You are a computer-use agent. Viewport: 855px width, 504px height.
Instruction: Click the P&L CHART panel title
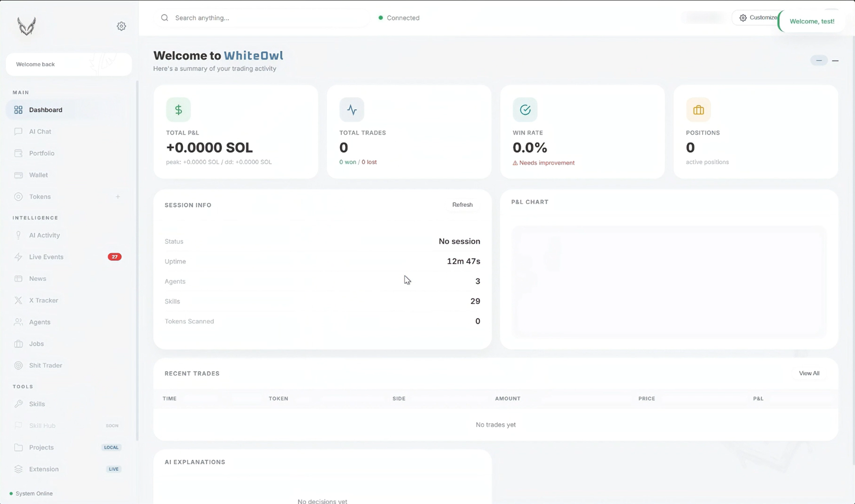[x=530, y=202]
